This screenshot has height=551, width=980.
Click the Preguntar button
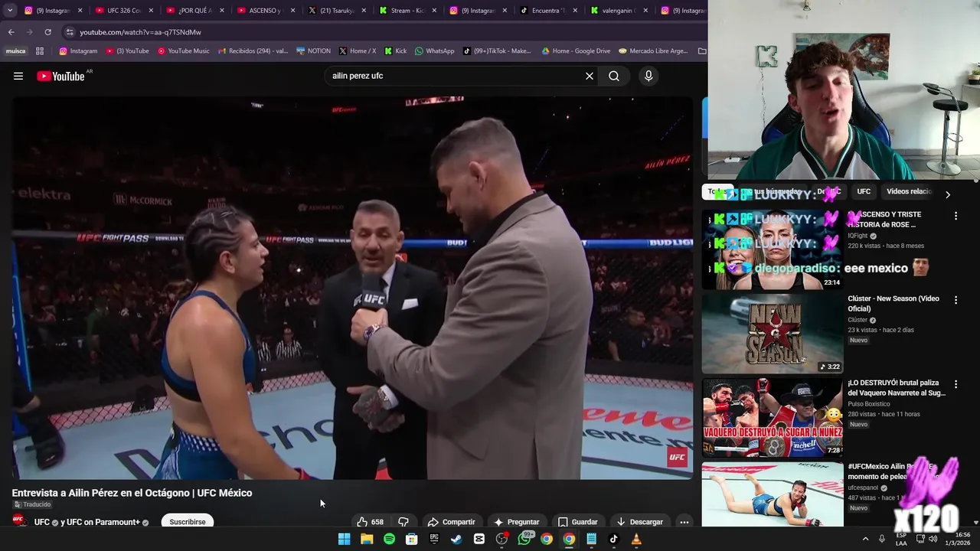click(x=517, y=522)
